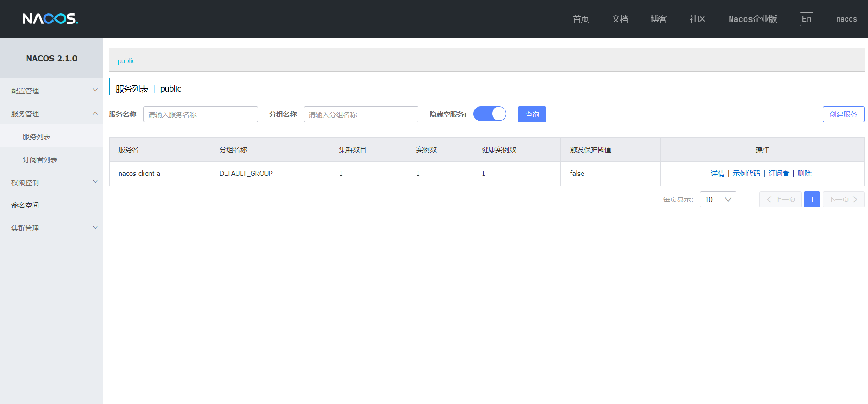Image resolution: width=868 pixels, height=404 pixels.
Task: Click the 实例数 column header
Action: click(439, 150)
